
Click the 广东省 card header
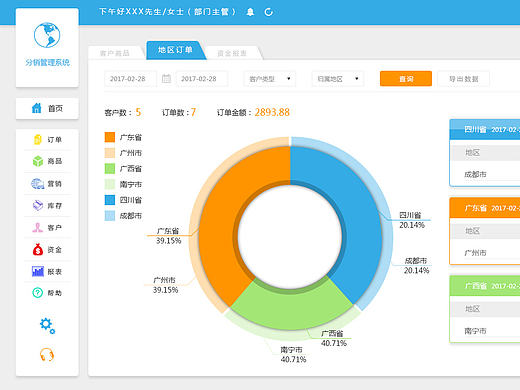(x=485, y=208)
